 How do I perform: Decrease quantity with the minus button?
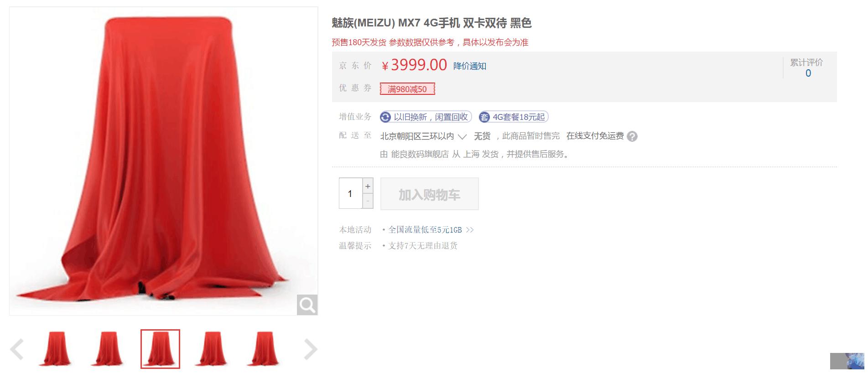368,201
